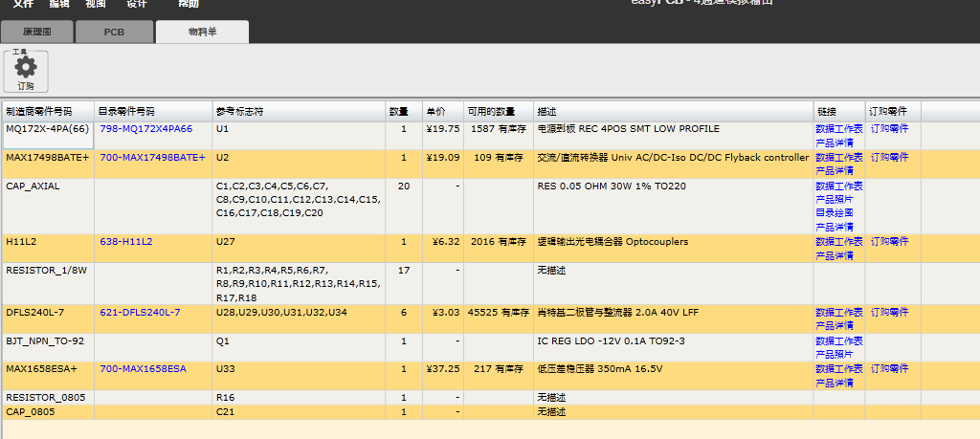Screen dimensions: 980x439
Task: Open 产品详情 link for CAP_AXIAL row
Action: pos(835,228)
